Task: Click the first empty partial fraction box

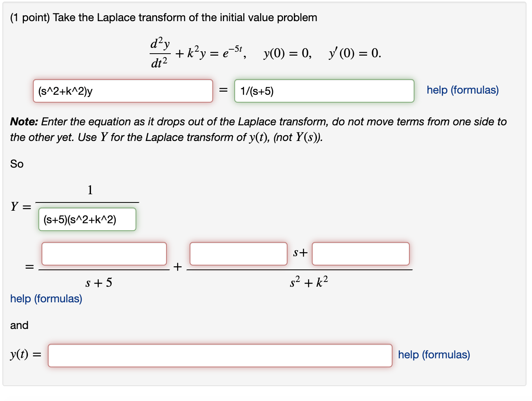Action: (104, 254)
